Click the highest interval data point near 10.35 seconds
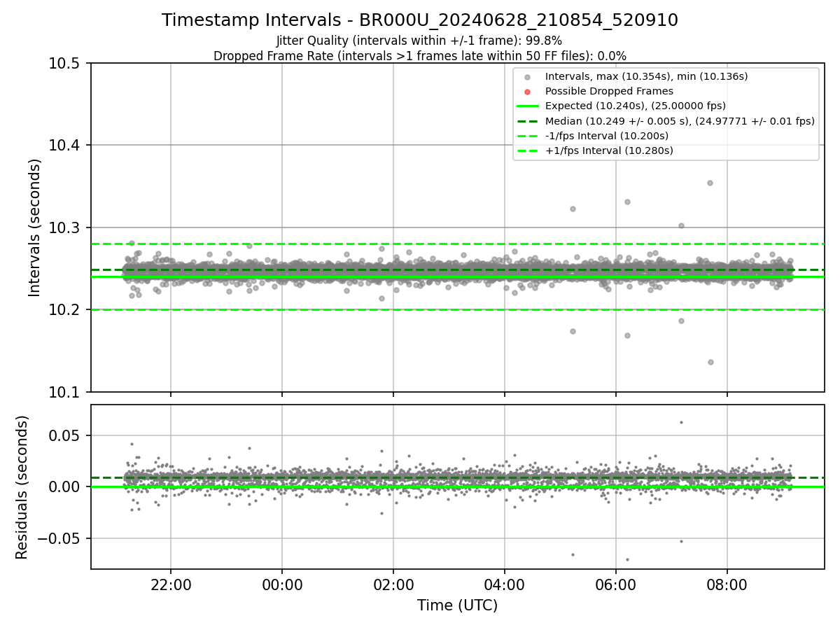The width and height of the screenshot is (840, 630). click(x=710, y=183)
